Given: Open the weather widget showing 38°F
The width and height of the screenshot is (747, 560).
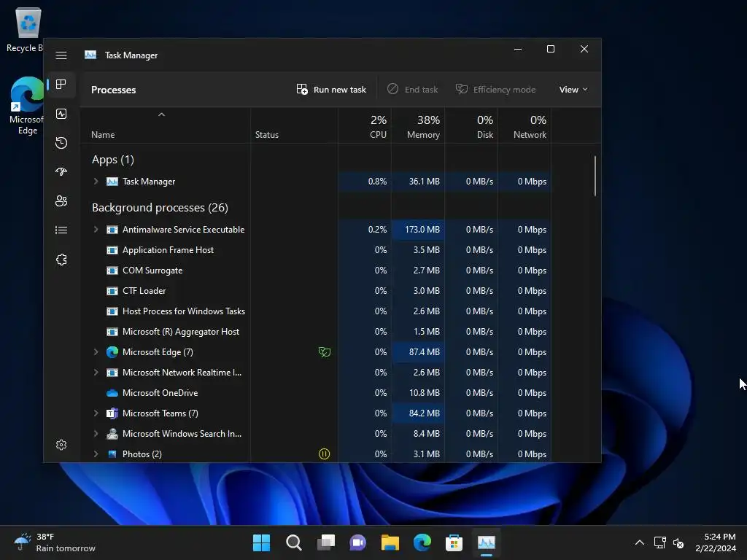Looking at the screenshot, I should tap(55, 542).
